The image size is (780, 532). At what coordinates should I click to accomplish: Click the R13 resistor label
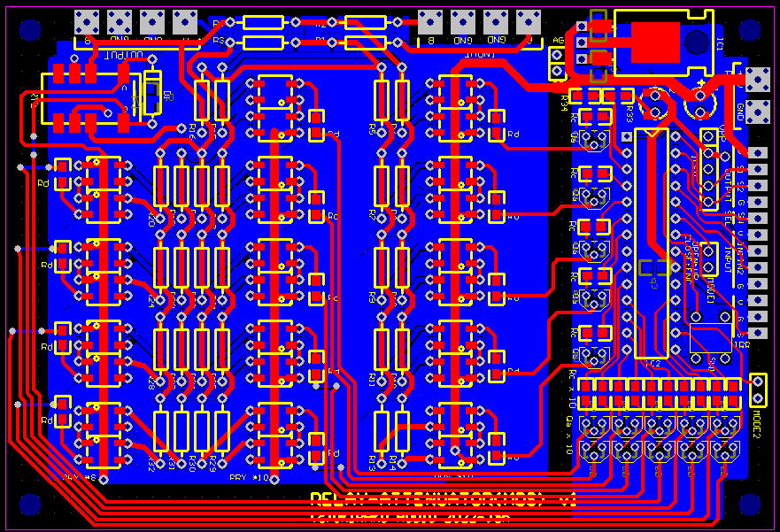371,463
